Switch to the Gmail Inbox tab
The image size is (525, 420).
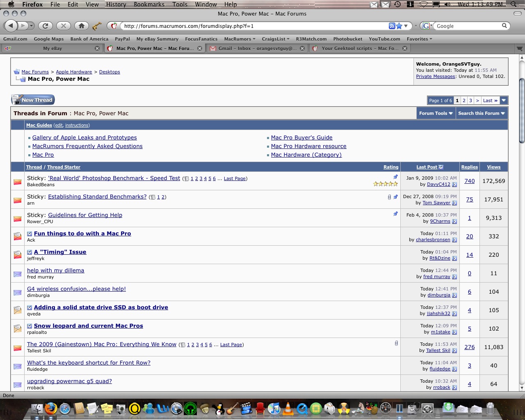click(x=257, y=48)
